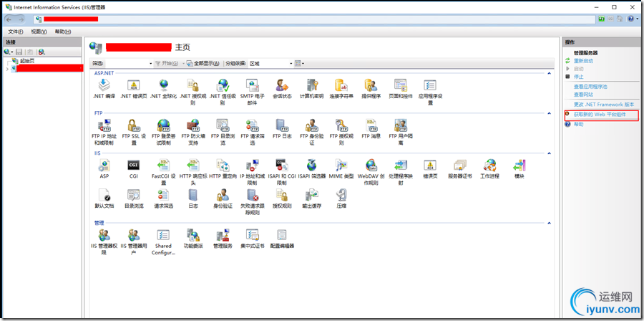Select the FTP 用户隔离 icon

click(x=401, y=125)
